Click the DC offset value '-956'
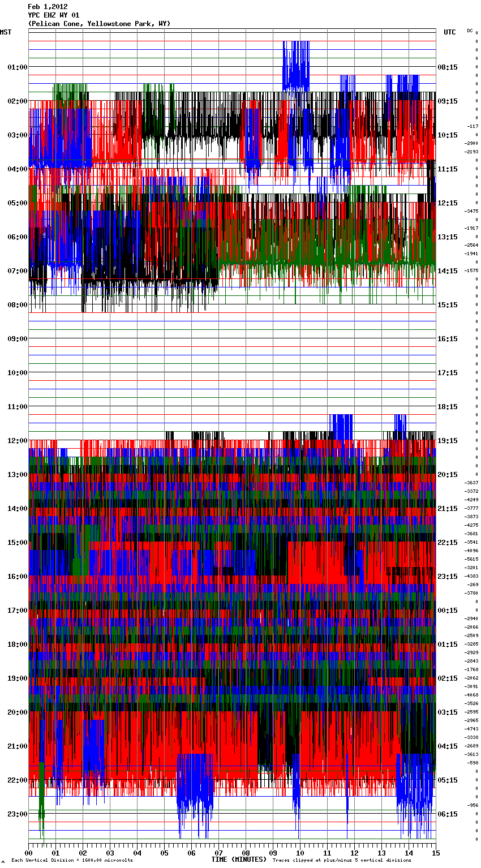The image size is (481, 868). coord(472,805)
